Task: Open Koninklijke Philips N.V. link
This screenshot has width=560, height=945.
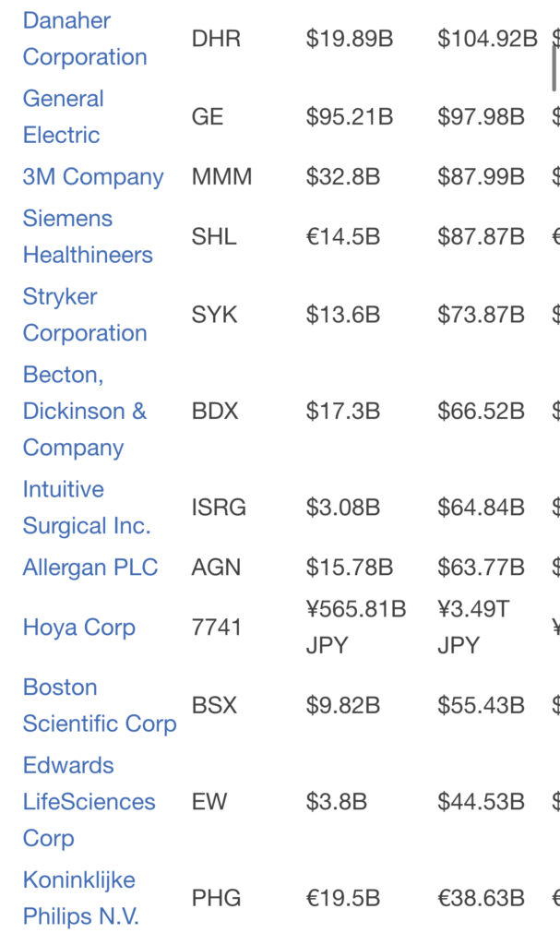Action: (x=81, y=898)
